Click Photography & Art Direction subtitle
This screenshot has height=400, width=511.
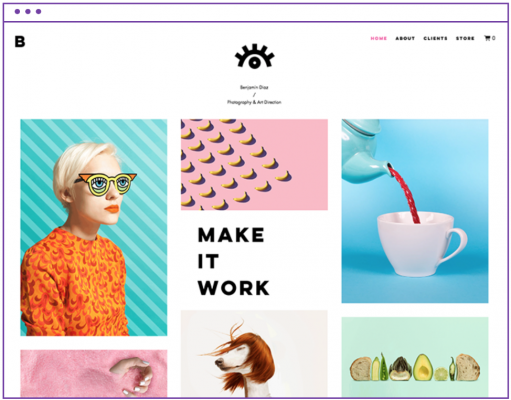[254, 102]
